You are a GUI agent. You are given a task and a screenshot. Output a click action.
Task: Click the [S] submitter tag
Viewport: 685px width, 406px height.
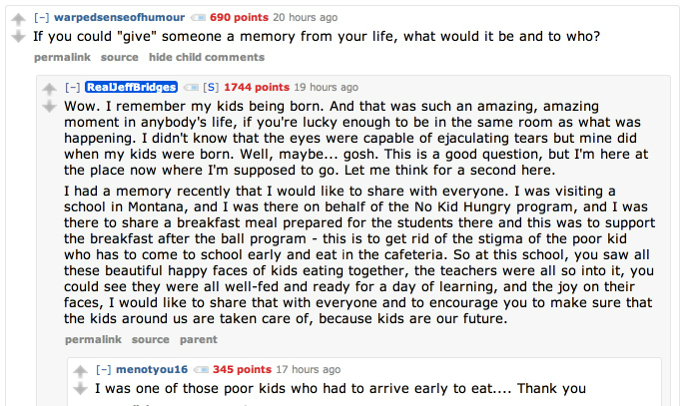(x=211, y=88)
